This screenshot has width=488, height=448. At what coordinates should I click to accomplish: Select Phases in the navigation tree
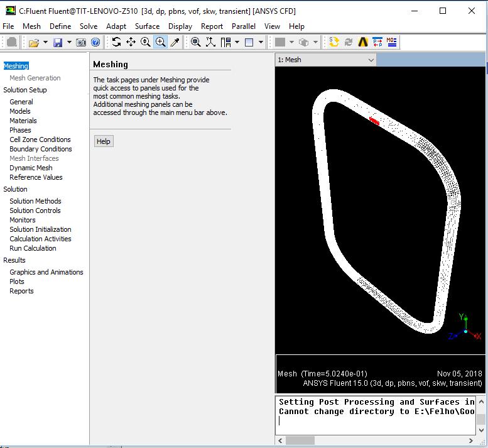click(x=20, y=130)
